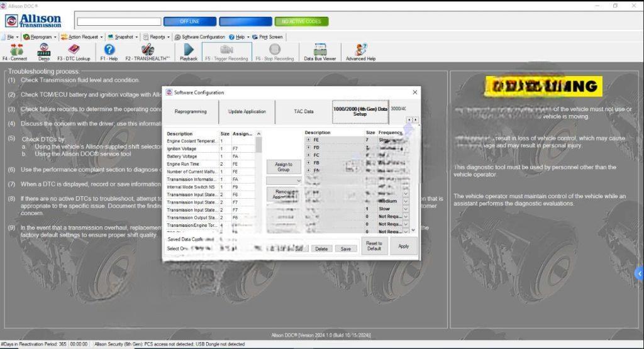Viewport: 644px width, 349px height.
Task: Click the Remove Assignment button
Action: tap(284, 194)
